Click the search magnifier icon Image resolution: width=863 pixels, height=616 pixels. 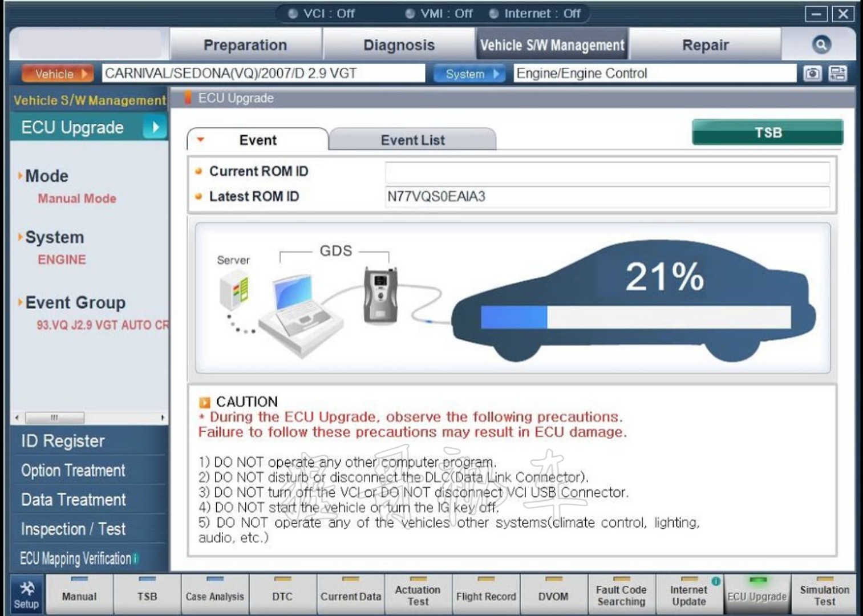click(x=821, y=44)
